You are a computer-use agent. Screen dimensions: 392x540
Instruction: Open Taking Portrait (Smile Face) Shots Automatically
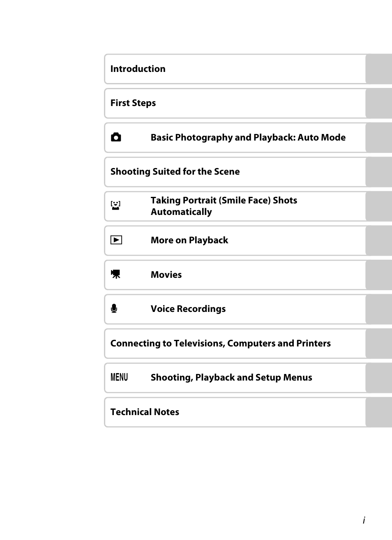pyautogui.click(x=224, y=206)
